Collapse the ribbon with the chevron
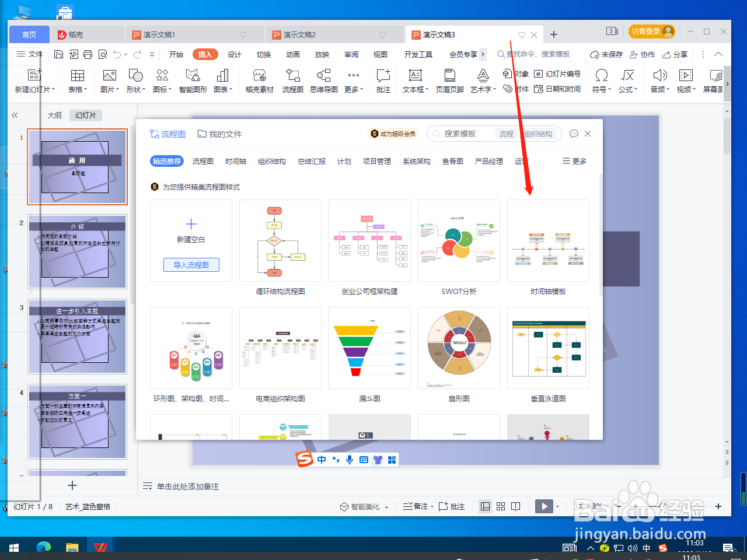The image size is (747, 560). tap(718, 54)
